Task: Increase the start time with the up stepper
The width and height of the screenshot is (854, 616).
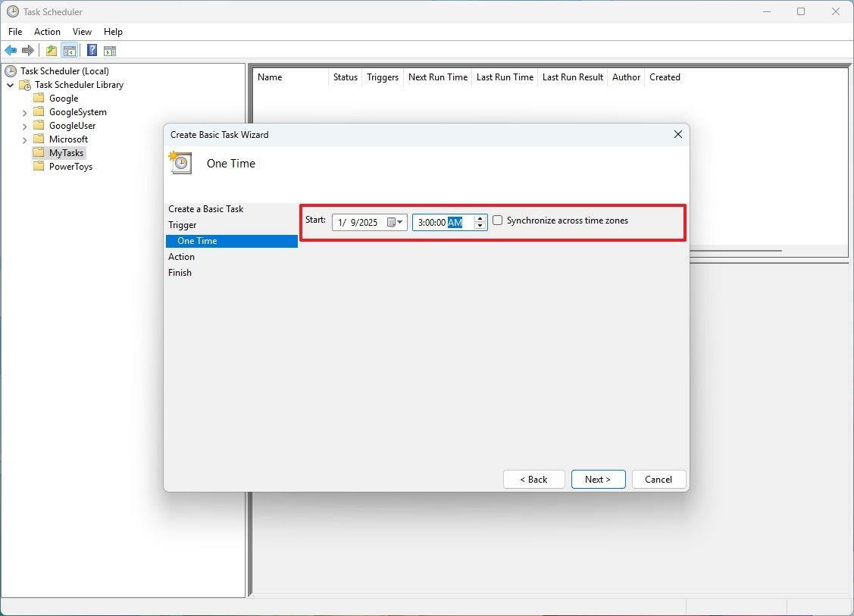Action: pyautogui.click(x=480, y=218)
